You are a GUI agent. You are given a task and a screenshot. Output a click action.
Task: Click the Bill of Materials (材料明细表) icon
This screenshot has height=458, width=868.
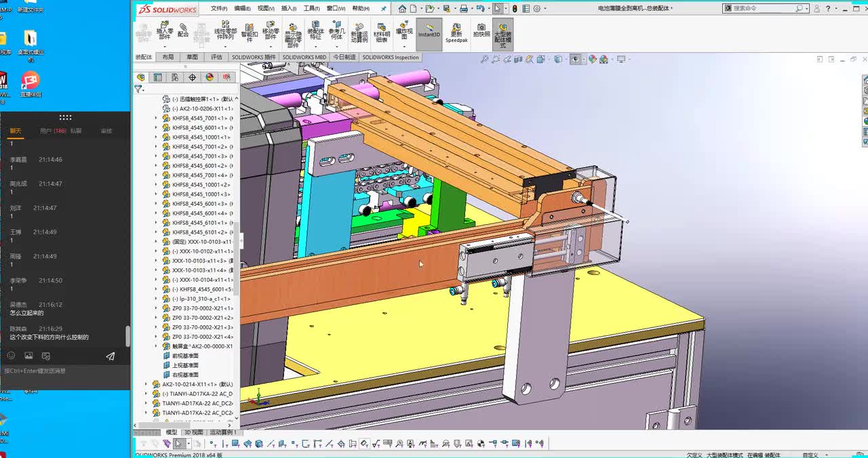pos(382,31)
